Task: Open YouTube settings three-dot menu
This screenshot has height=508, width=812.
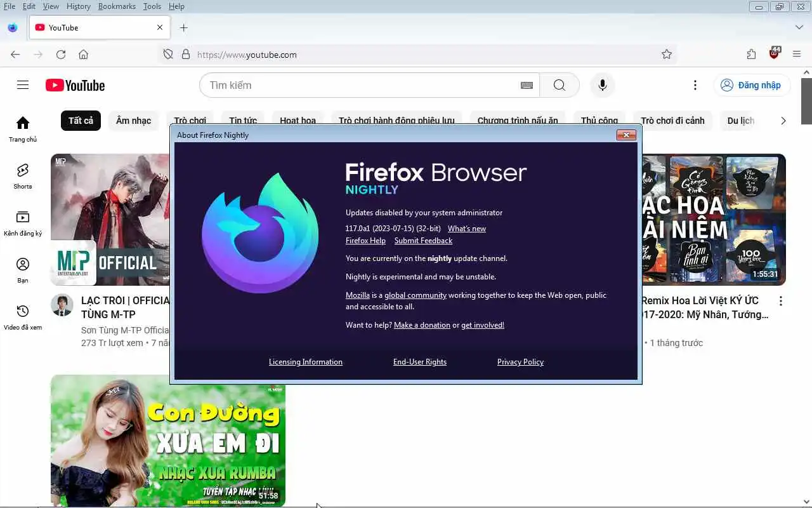Action: click(x=695, y=85)
